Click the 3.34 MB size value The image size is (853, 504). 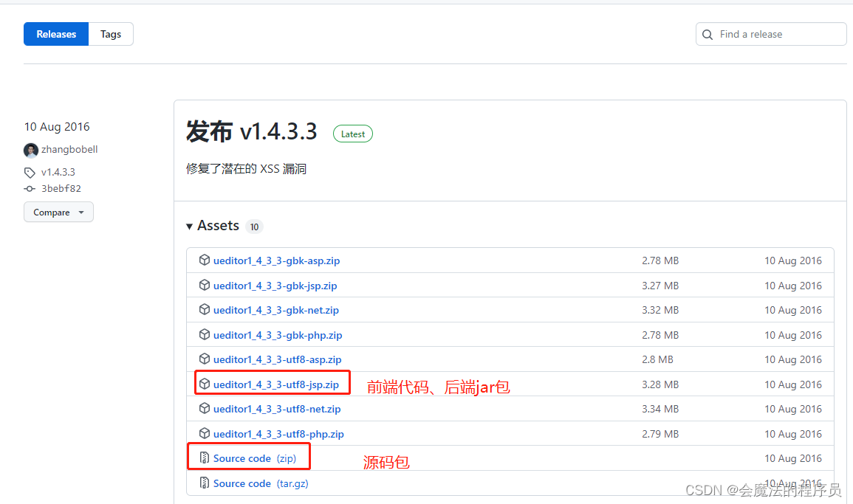click(660, 409)
